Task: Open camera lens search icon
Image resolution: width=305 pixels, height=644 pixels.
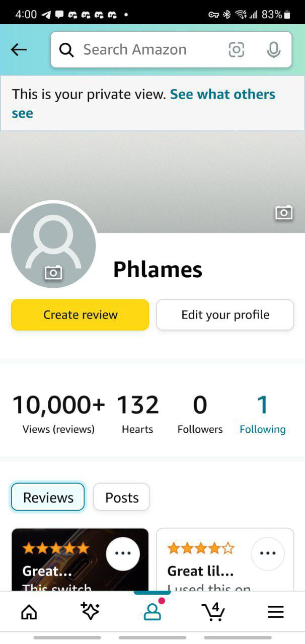Action: (x=236, y=49)
